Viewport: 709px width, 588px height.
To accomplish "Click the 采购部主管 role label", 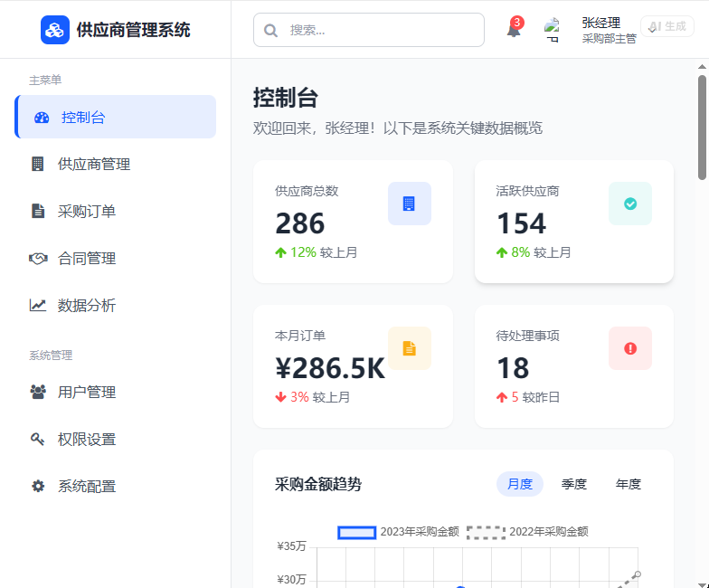I will click(610, 39).
